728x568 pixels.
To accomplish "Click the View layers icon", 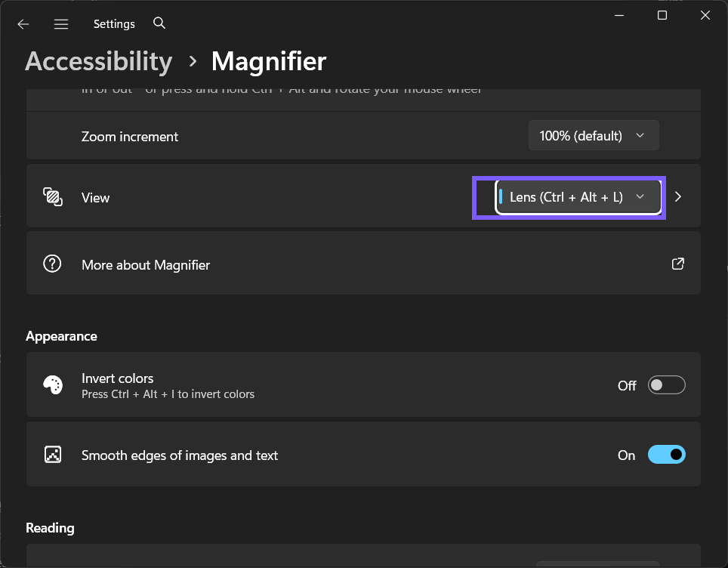I will tap(52, 197).
